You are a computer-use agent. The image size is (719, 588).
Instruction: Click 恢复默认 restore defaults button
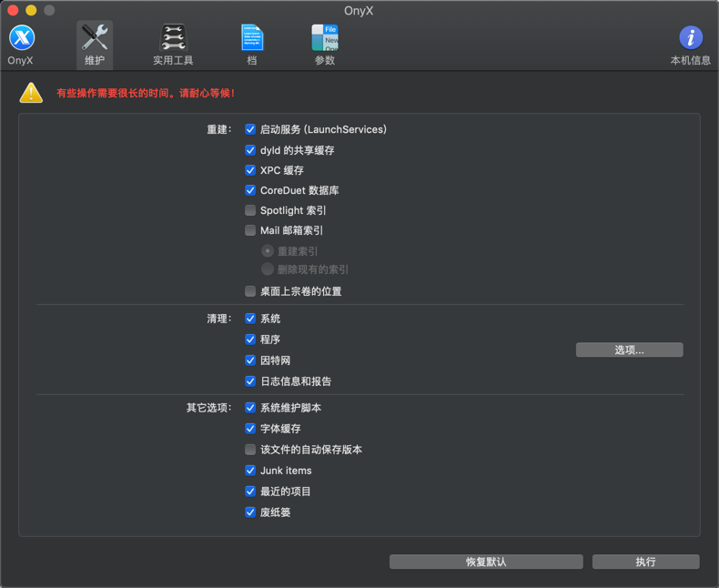click(486, 562)
